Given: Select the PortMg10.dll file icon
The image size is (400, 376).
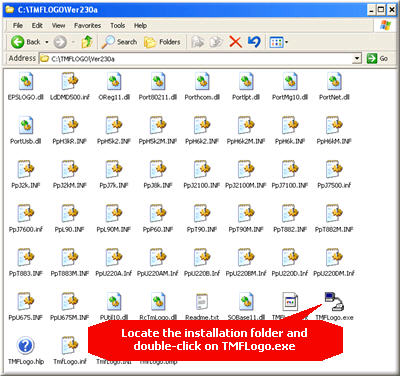Looking at the screenshot, I should pyautogui.click(x=290, y=82).
